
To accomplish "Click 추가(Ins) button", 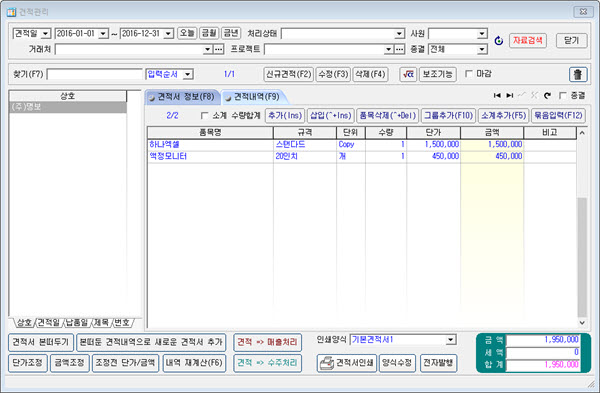I will [x=285, y=116].
